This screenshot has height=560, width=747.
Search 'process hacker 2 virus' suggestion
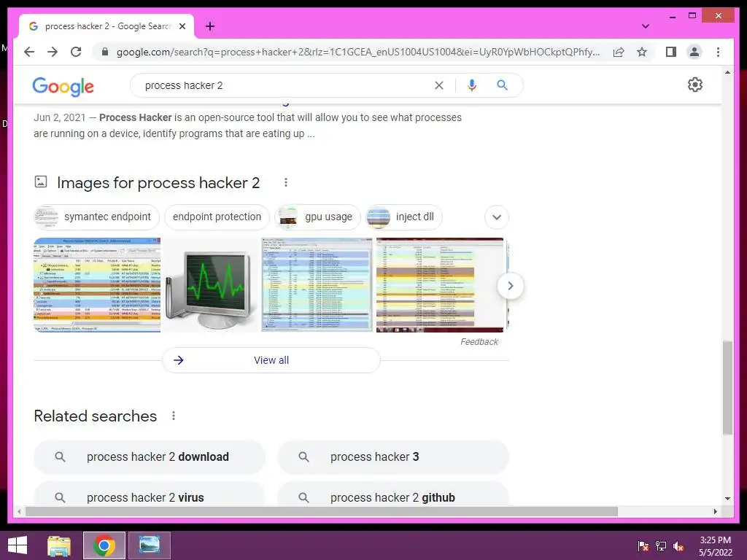[149, 495]
